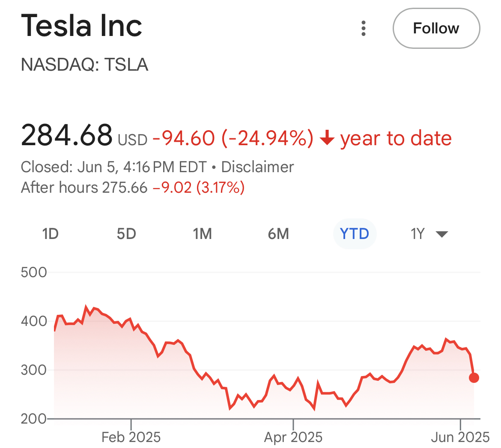Screen dimensions: 501x448
Task: Click the NASDAQ: TSLA ticker label
Action: pyautogui.click(x=84, y=65)
